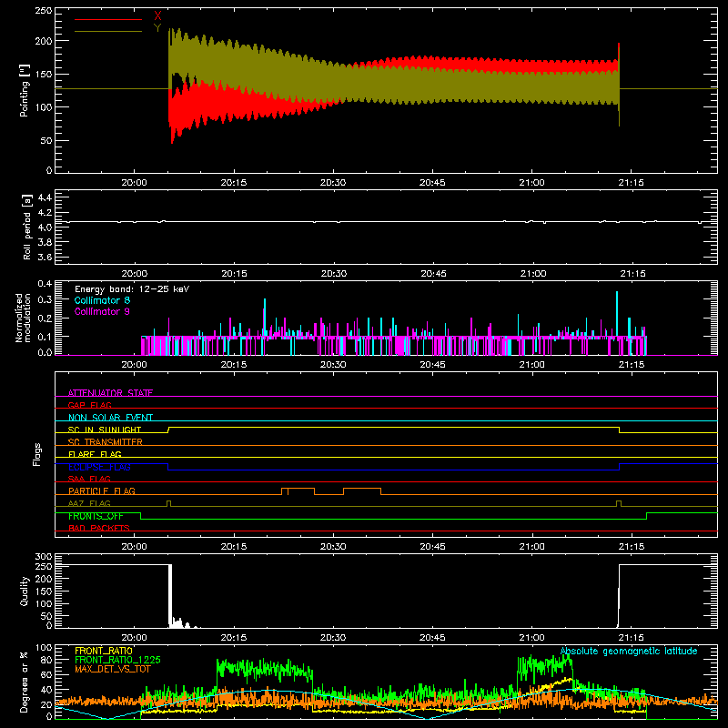Click the 80 tick on Degrees axis
The image size is (728, 728).
coord(46,660)
